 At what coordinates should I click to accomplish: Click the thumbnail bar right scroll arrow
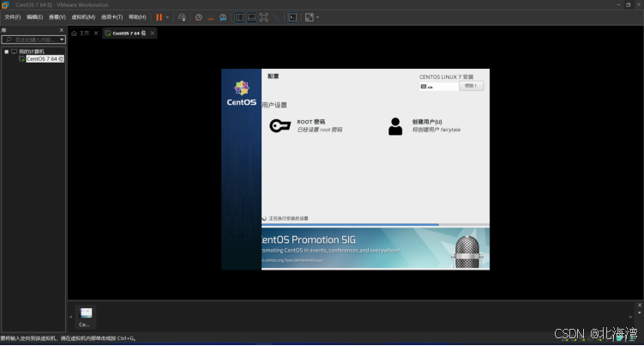point(631,317)
